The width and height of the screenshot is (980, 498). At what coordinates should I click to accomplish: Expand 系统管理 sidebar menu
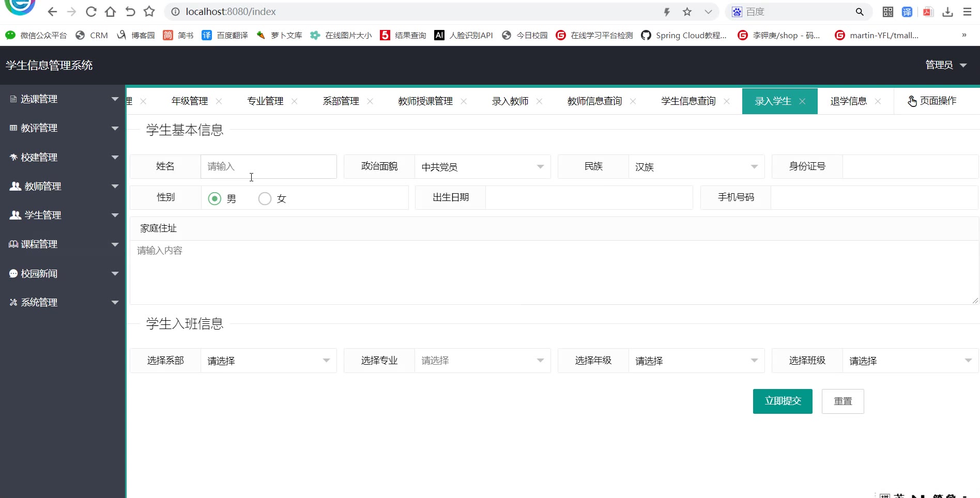point(63,302)
